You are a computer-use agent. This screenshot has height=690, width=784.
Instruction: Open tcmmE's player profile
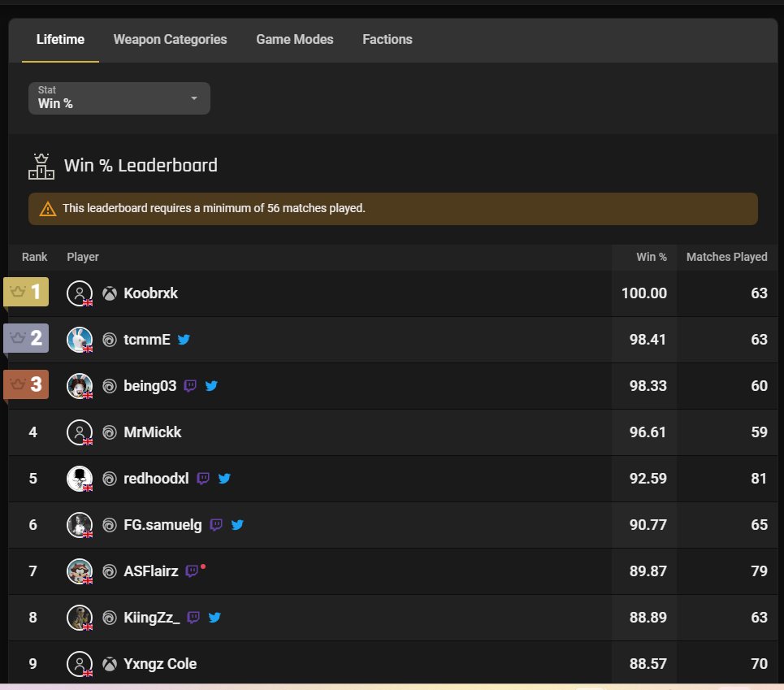pos(146,340)
